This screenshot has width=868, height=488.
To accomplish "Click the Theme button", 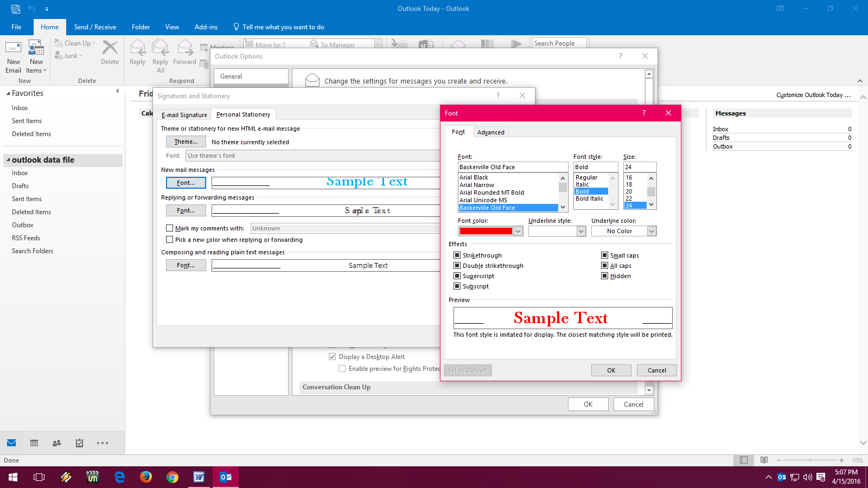I will [x=186, y=141].
